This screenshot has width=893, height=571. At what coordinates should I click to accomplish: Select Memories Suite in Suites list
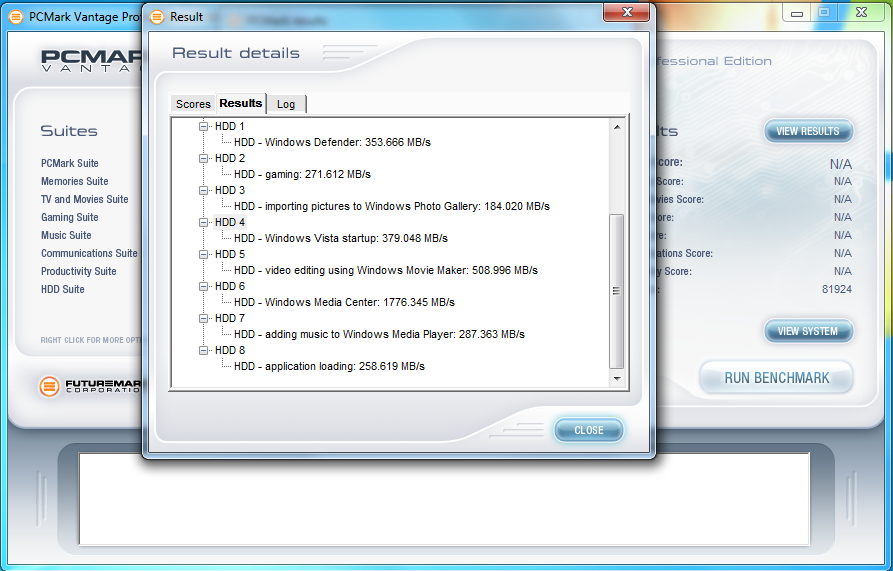click(x=75, y=182)
